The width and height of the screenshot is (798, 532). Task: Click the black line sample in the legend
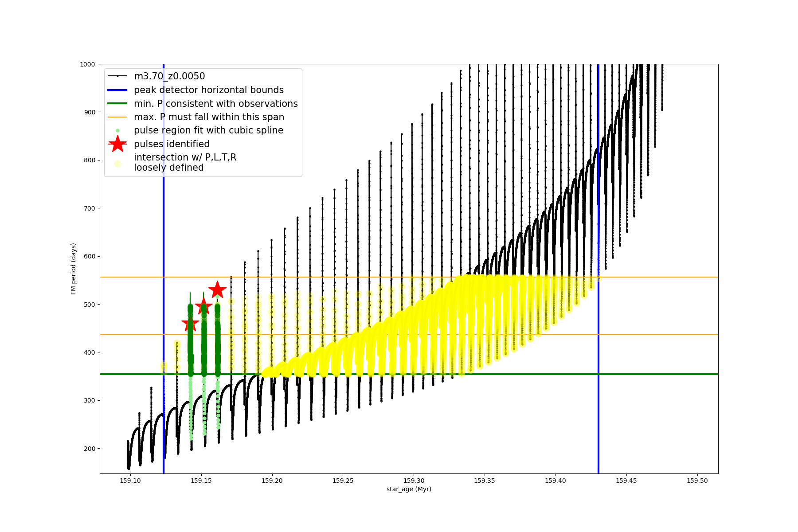point(117,76)
